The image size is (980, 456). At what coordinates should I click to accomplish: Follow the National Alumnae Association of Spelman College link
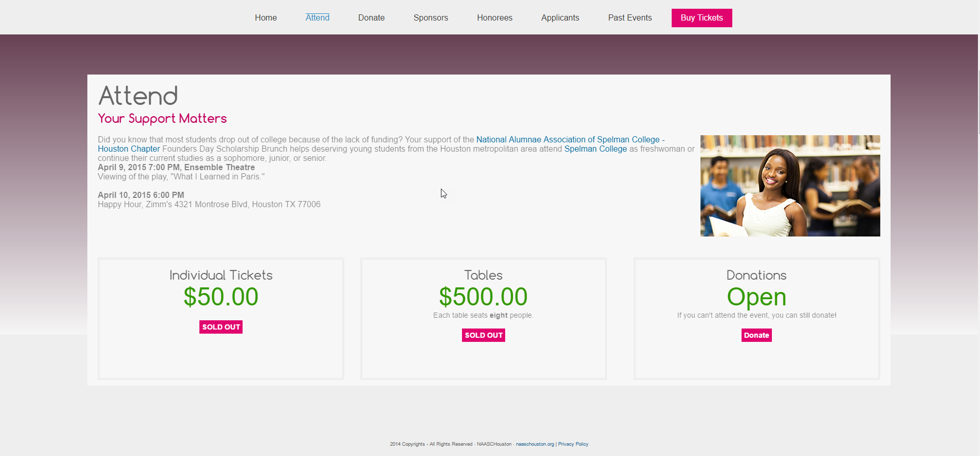[567, 140]
